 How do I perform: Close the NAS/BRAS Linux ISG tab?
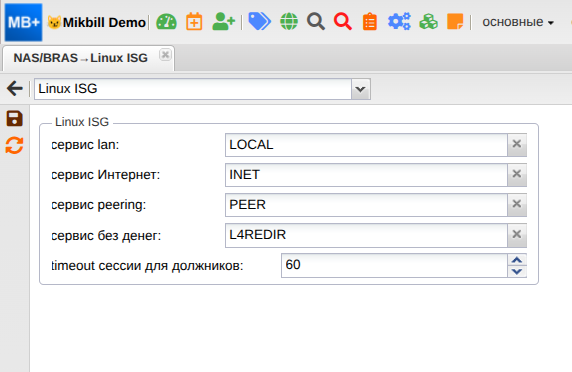point(165,55)
